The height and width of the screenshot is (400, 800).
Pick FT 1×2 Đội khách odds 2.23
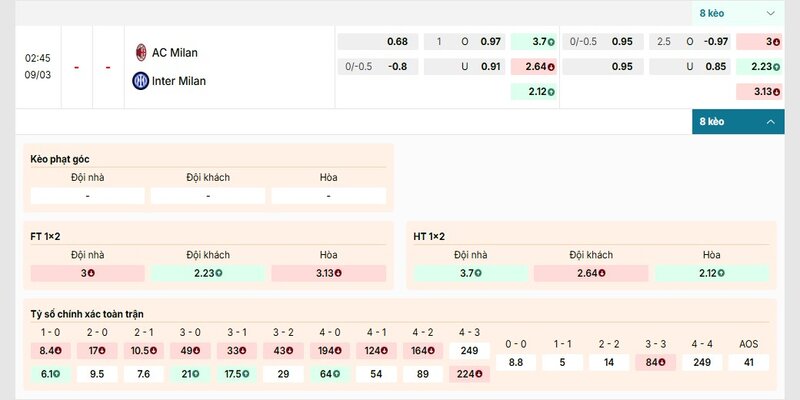pos(208,273)
